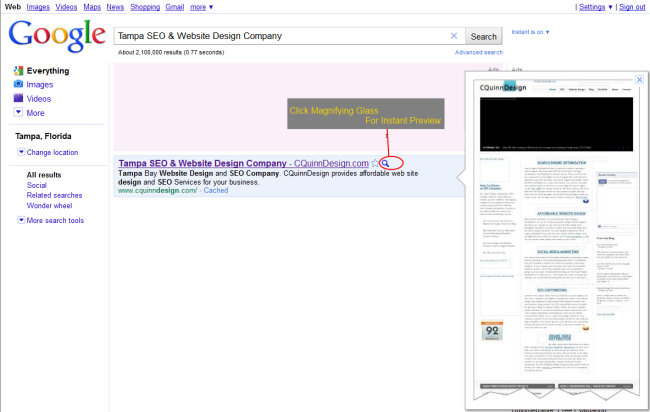Filter results by Videos in left sidebar
The width and height of the screenshot is (650, 412).
tap(39, 99)
